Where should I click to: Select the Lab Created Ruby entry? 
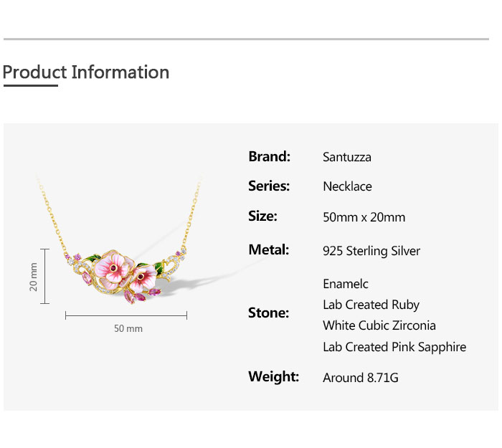(371, 305)
